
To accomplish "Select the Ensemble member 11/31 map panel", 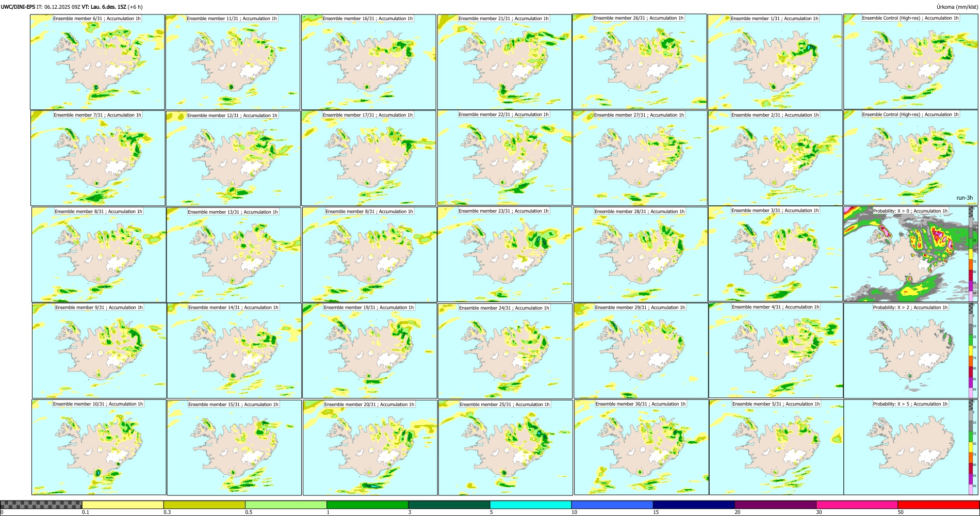I will [233, 62].
